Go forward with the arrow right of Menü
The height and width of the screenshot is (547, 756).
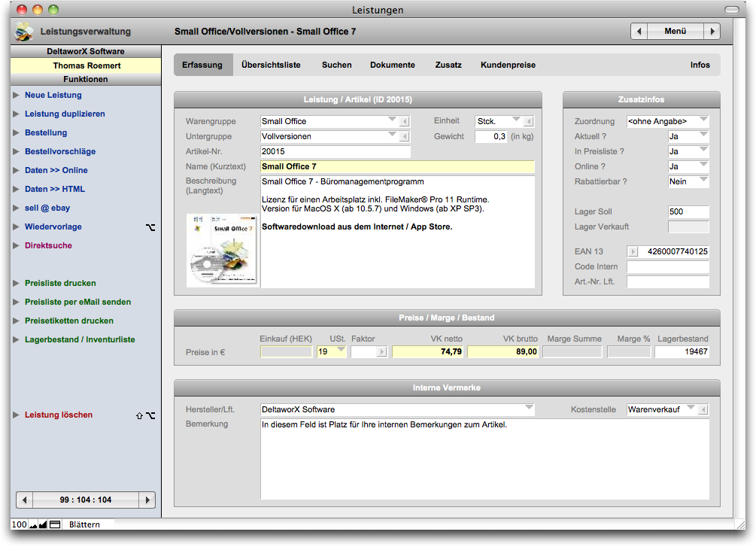point(712,32)
